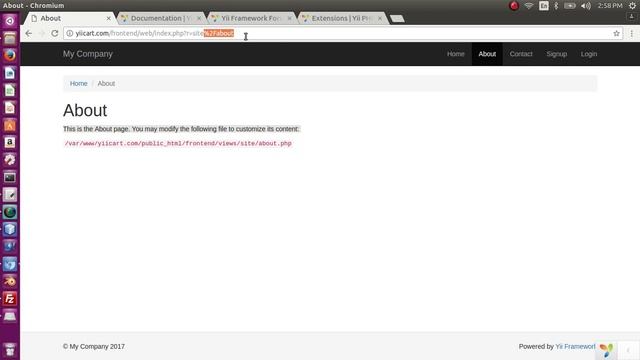Open the Files manager in the launcher
Viewport: 640px width, 360px height.
(x=10, y=38)
